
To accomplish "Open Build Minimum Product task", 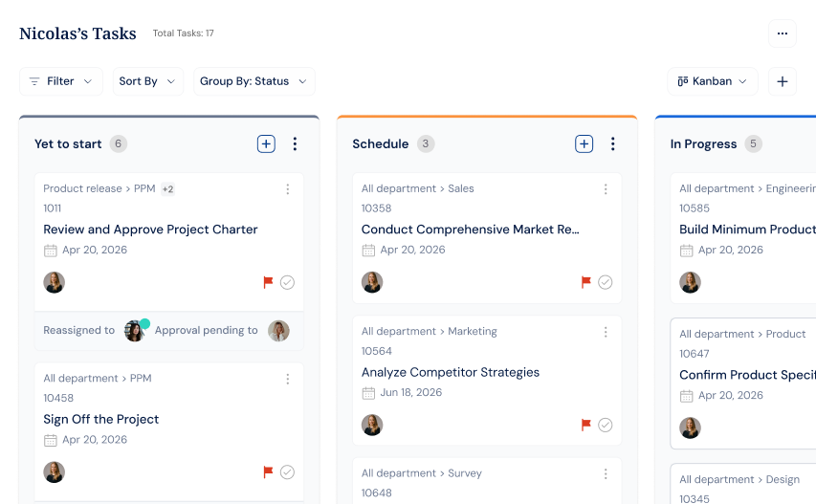I will [x=747, y=230].
